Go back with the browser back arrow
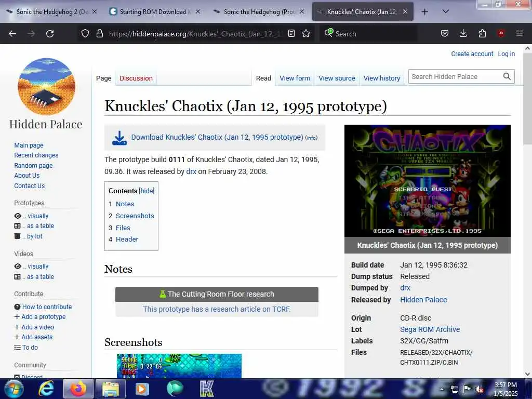Screen dimensions: 532x399 coord(12,34)
